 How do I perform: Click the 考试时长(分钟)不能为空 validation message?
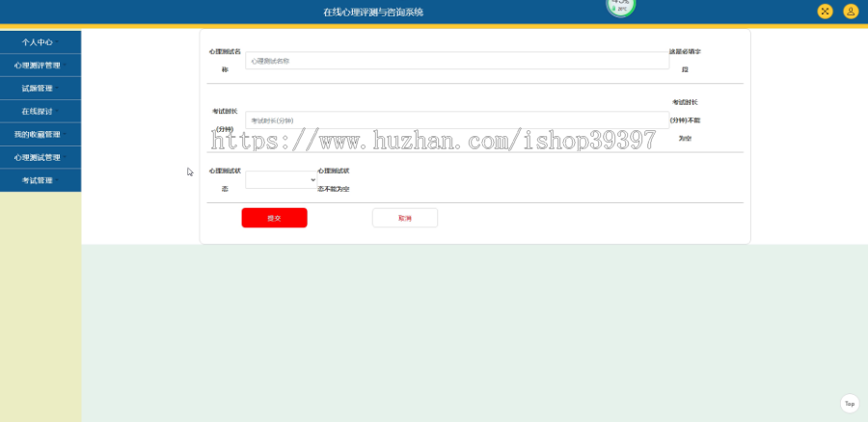[686, 120]
